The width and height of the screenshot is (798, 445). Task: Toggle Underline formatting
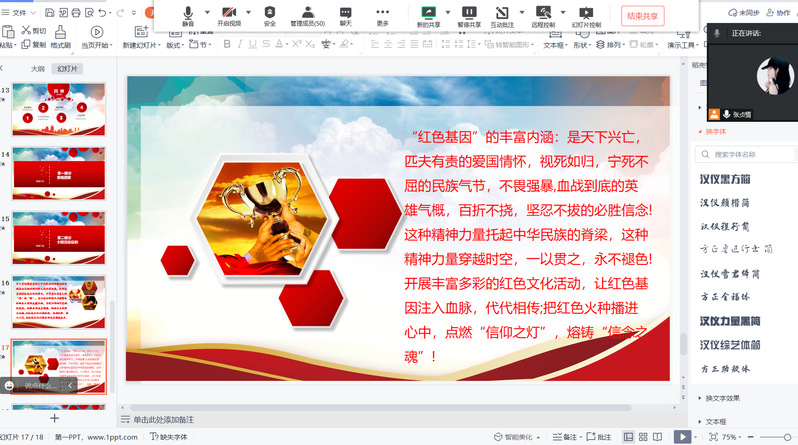point(252,44)
